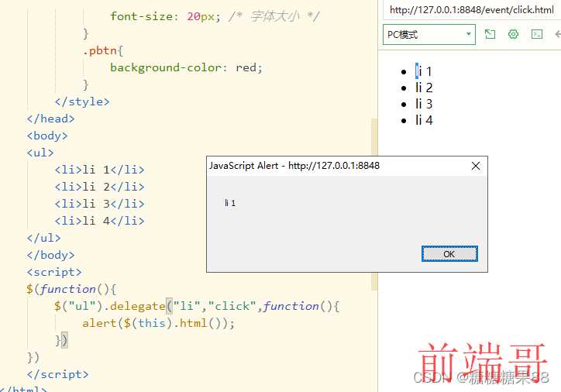Click the 'background-color: red;' code line

coord(187,67)
